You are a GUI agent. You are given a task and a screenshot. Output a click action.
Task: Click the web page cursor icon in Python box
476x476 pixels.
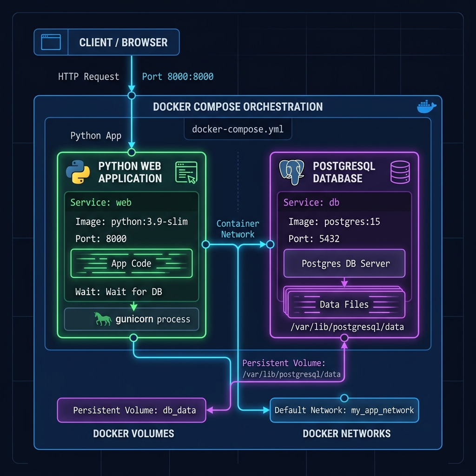tap(186, 172)
